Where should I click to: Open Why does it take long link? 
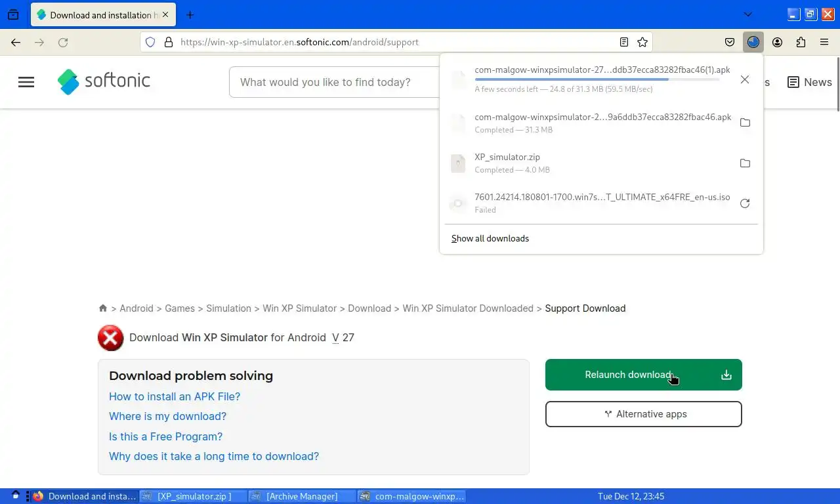pyautogui.click(x=214, y=456)
